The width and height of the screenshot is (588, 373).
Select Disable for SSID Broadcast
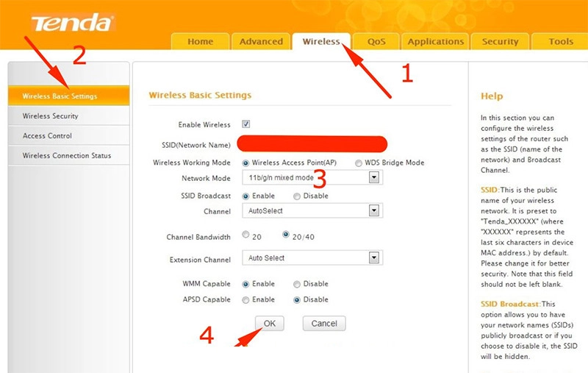pos(297,196)
